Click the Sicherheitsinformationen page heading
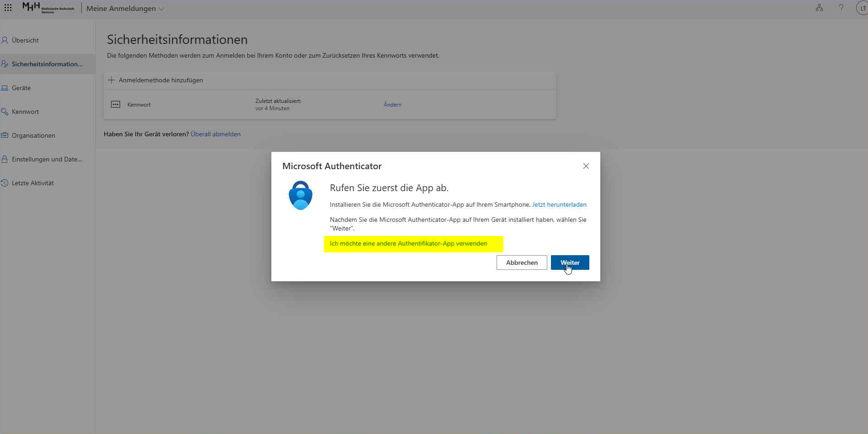868x434 pixels. [177, 39]
